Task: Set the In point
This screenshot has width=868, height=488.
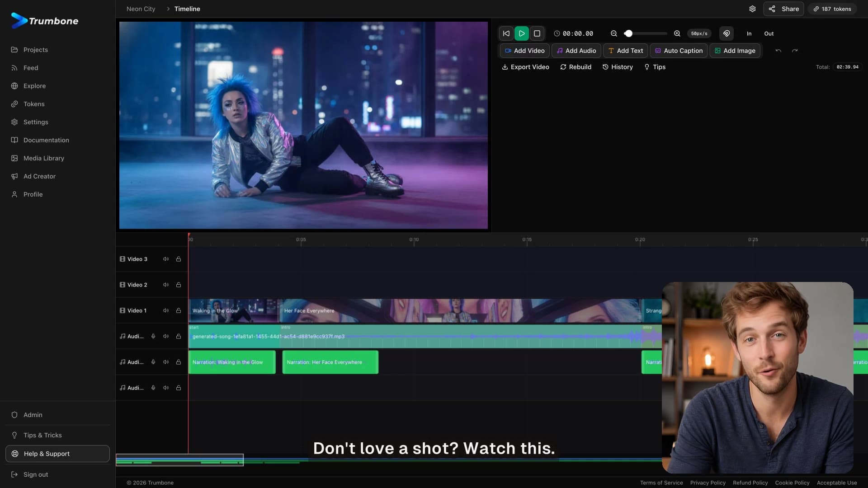Action: [x=749, y=33]
